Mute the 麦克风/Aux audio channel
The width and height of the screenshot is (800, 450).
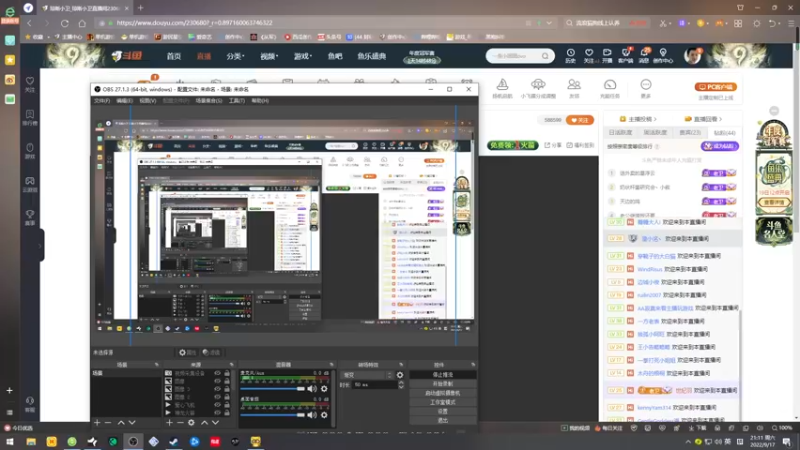pos(312,389)
